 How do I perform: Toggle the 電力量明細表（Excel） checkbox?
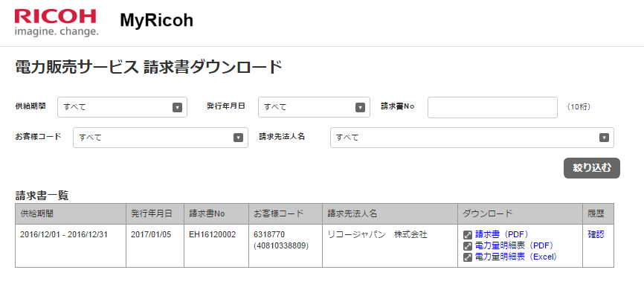point(468,257)
